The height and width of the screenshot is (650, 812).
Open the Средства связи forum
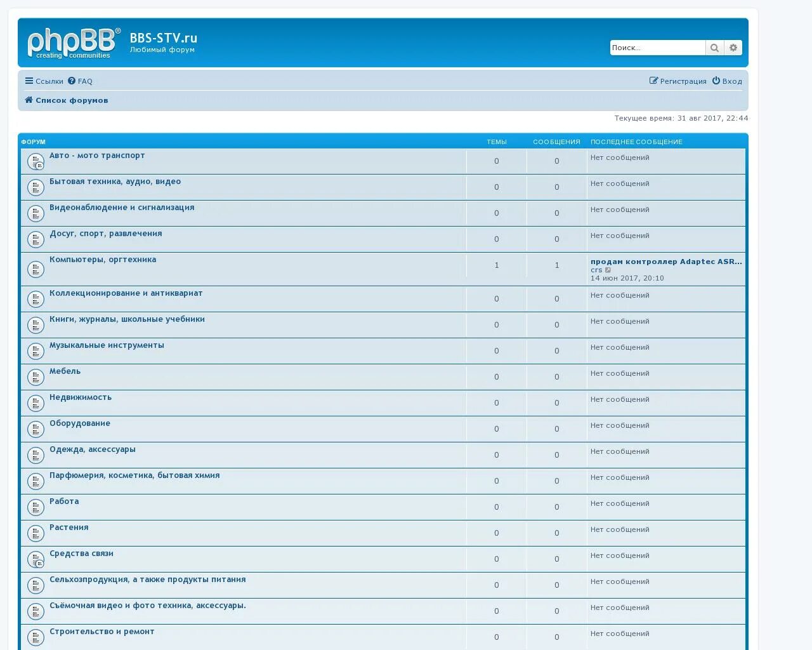click(81, 554)
